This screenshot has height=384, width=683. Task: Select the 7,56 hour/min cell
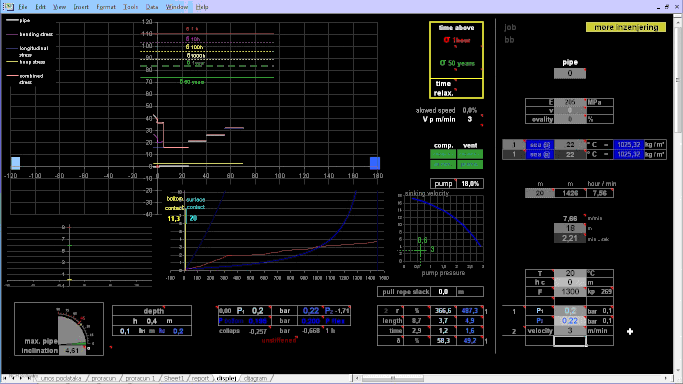[600, 193]
